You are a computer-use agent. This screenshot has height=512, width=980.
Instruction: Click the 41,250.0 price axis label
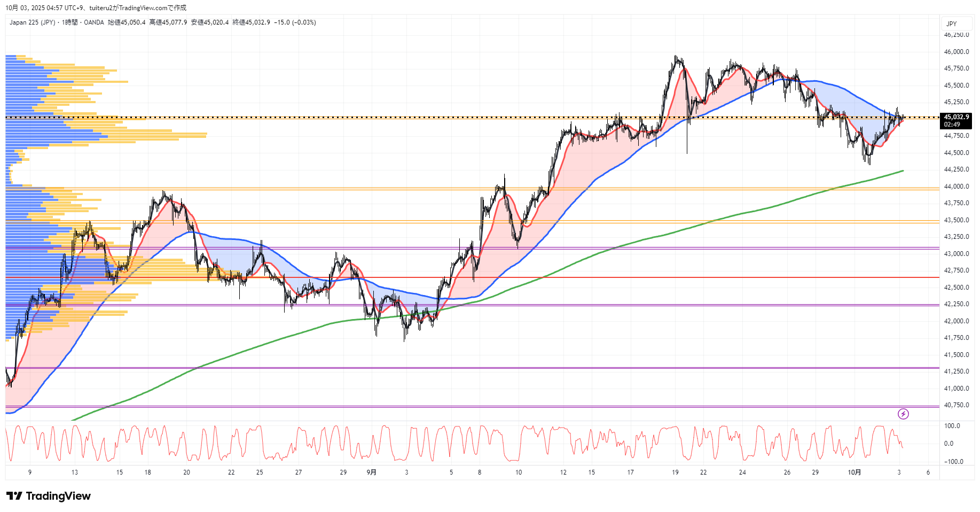point(956,371)
